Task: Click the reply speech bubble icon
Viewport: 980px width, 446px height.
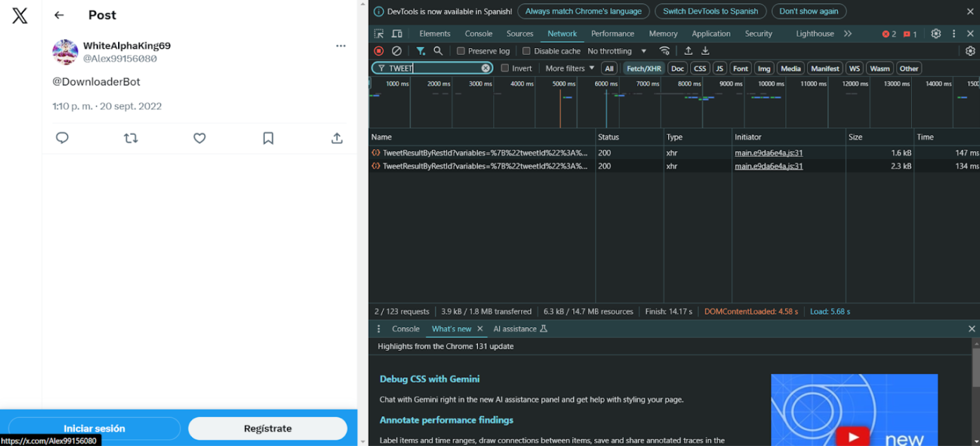Action: [62, 138]
